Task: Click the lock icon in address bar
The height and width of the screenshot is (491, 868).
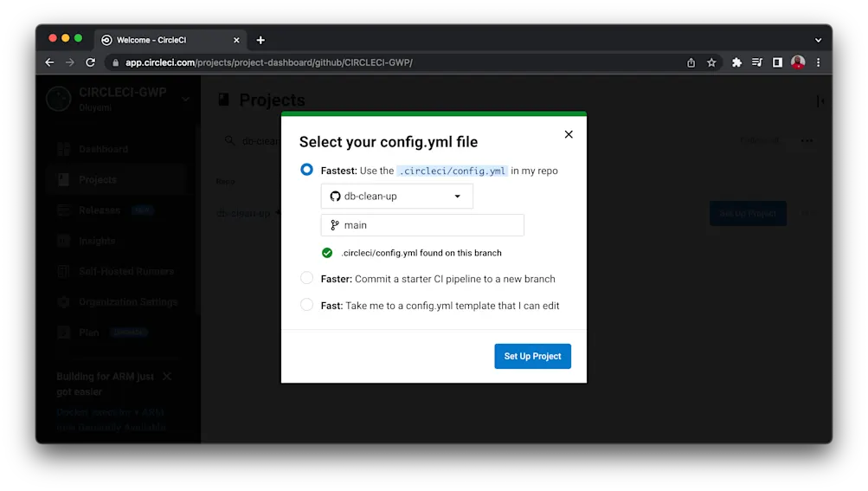Action: click(x=115, y=62)
